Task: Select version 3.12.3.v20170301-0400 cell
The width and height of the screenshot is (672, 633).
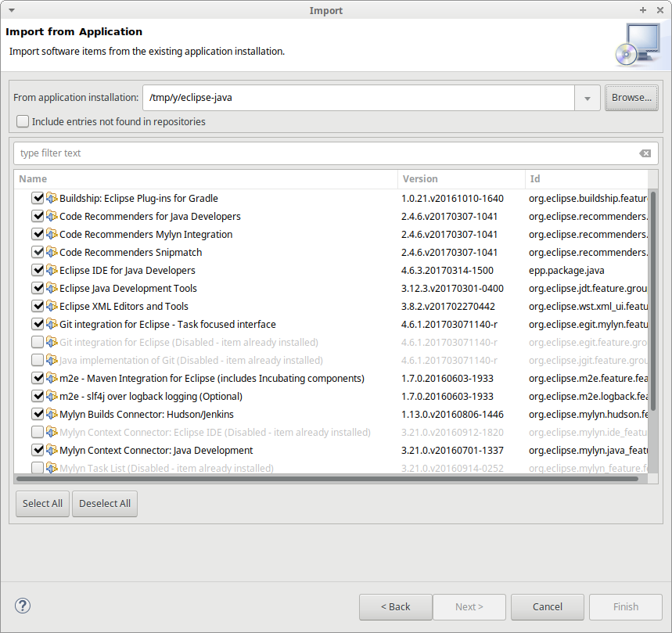Action: pos(452,289)
